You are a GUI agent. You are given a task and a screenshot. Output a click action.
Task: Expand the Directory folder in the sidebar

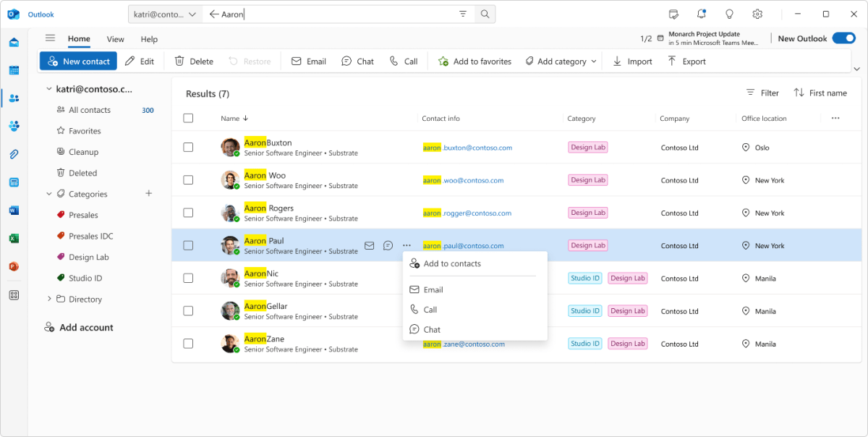click(49, 299)
